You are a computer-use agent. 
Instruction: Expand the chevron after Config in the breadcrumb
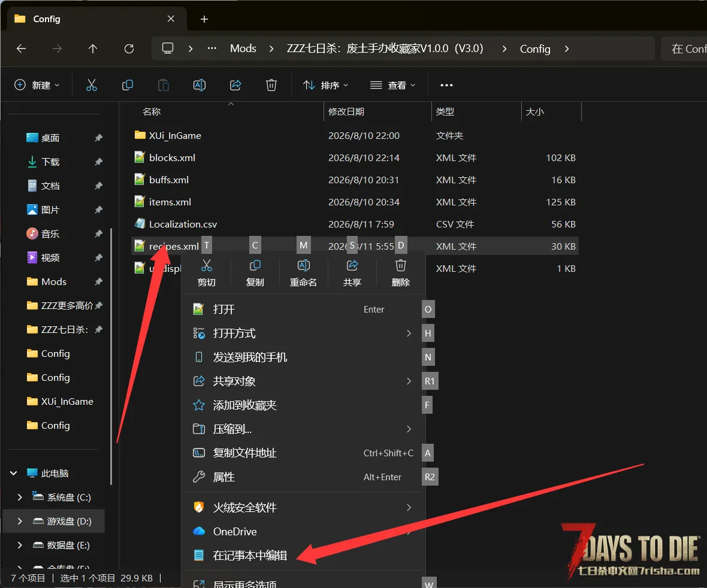coord(567,49)
